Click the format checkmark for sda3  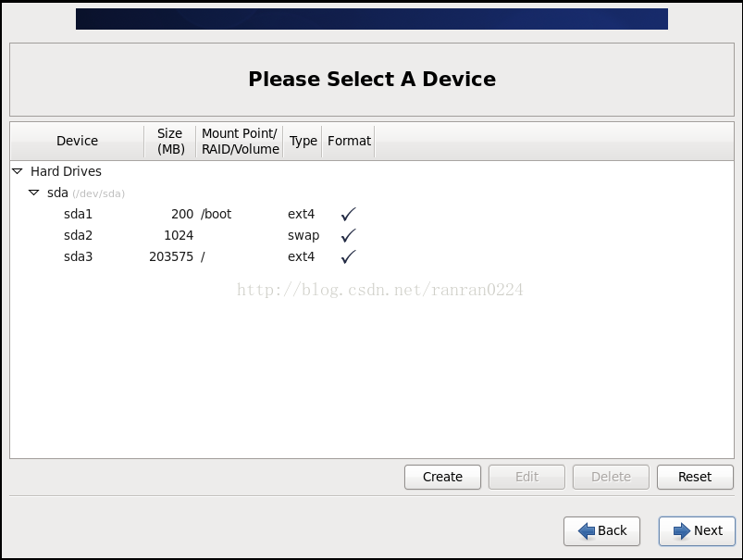pyautogui.click(x=348, y=256)
